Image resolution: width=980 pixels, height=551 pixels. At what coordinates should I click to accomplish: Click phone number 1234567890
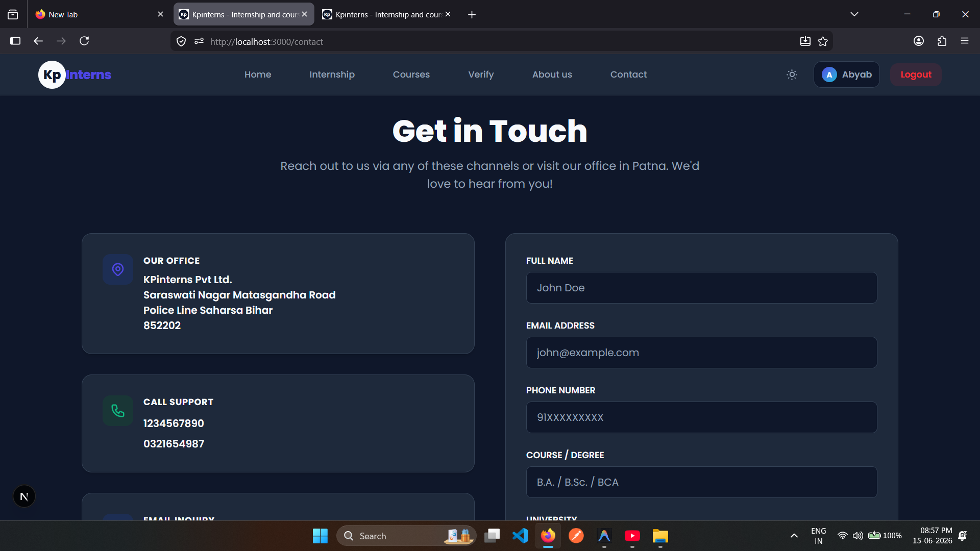pyautogui.click(x=174, y=423)
